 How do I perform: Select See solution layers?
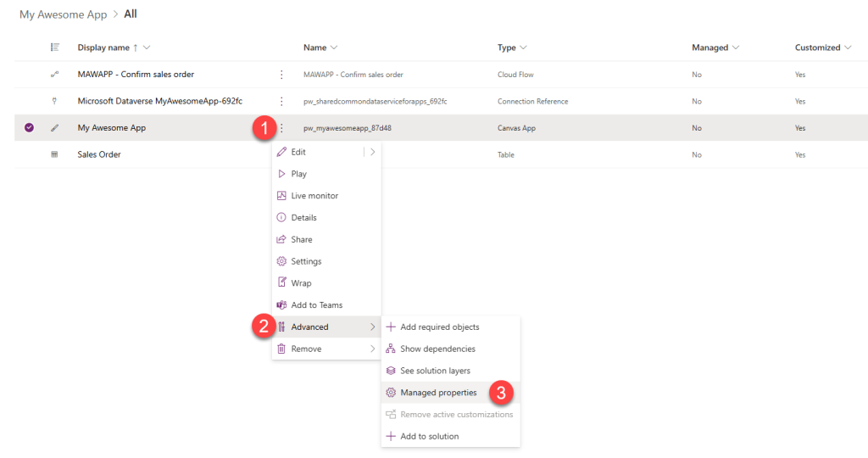[451, 371]
